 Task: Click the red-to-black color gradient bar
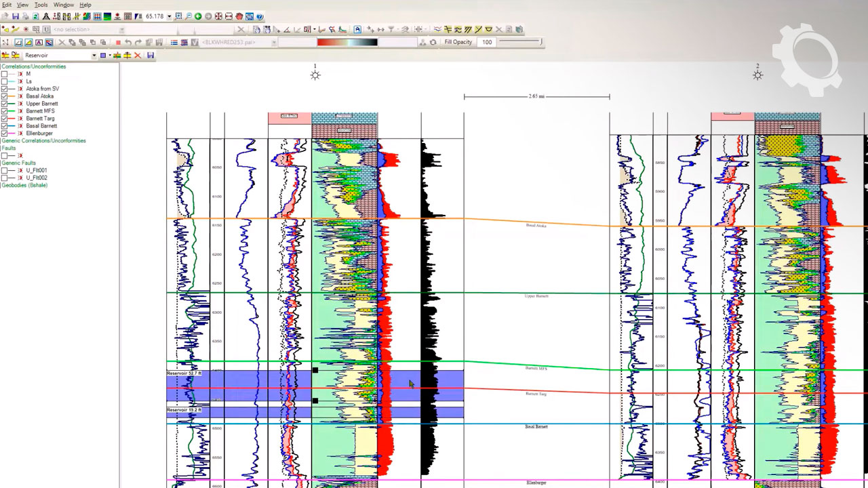[x=347, y=42]
